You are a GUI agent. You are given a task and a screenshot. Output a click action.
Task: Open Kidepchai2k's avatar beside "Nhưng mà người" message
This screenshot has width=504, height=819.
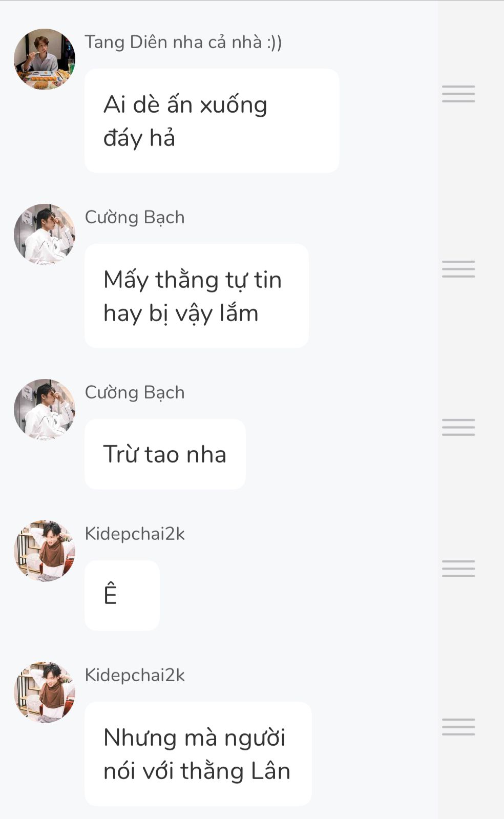coord(45,692)
